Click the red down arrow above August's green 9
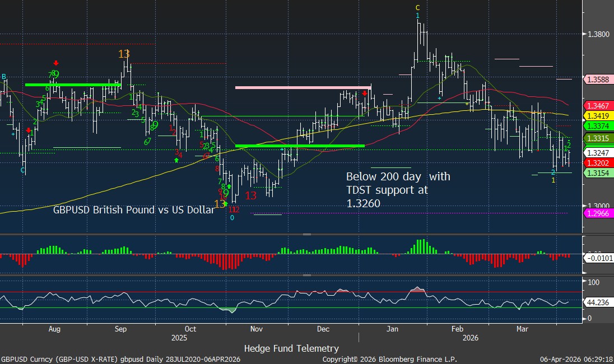 point(56,63)
